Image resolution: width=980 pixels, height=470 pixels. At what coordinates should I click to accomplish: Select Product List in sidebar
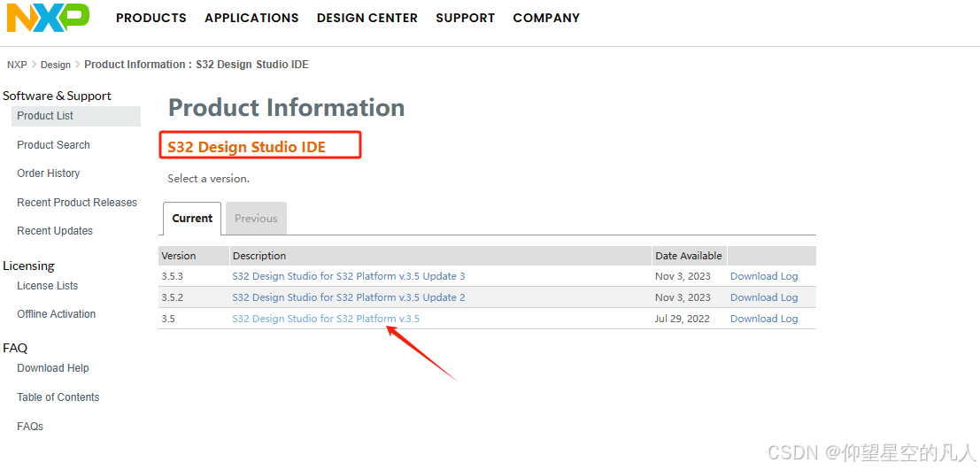tap(75, 116)
